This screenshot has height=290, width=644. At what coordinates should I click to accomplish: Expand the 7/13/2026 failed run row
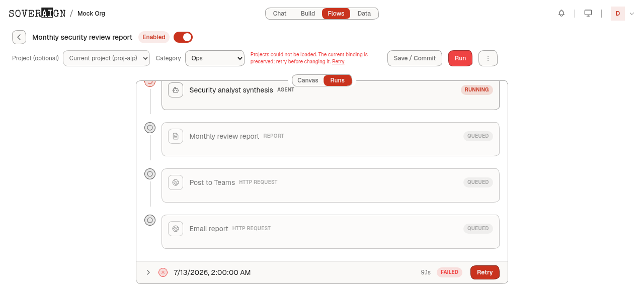click(148, 272)
